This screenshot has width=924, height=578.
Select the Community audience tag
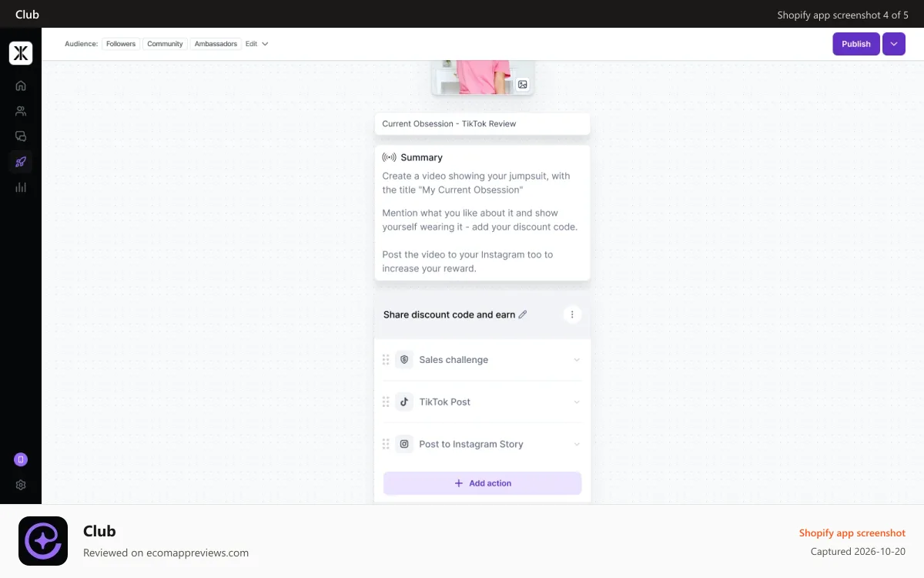click(x=166, y=44)
